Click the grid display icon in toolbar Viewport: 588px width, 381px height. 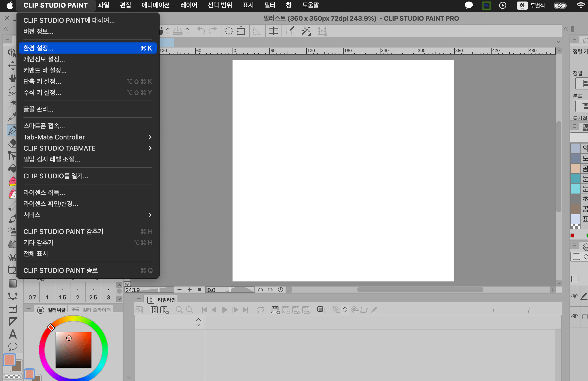pos(273,31)
